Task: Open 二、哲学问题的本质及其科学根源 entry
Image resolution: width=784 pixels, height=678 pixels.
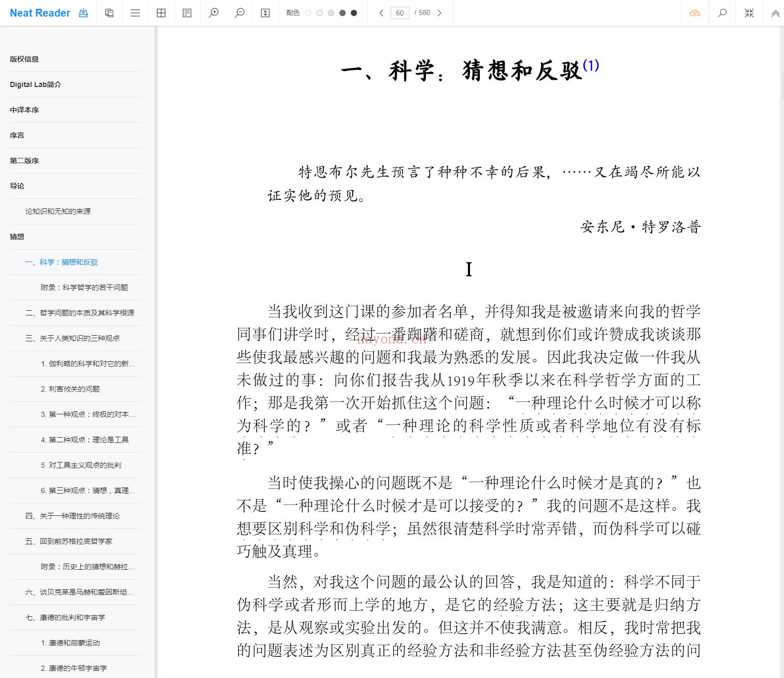Action: coord(75,313)
